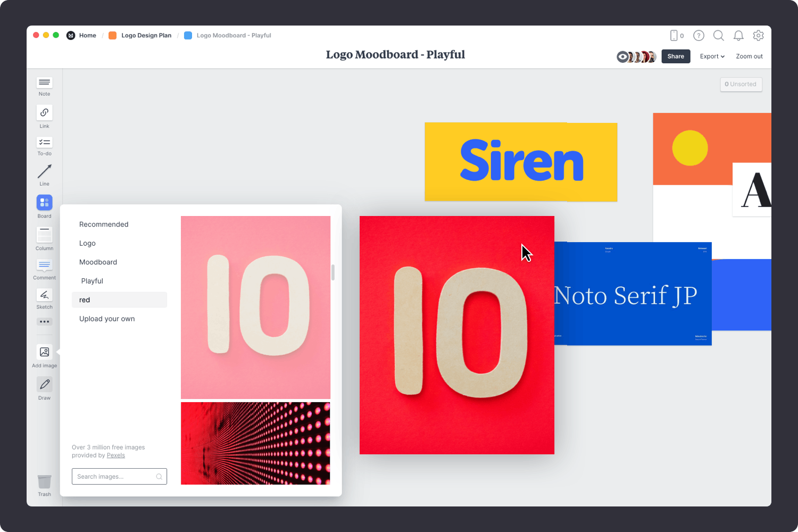Select the Line tool
798x532 pixels.
[44, 173]
